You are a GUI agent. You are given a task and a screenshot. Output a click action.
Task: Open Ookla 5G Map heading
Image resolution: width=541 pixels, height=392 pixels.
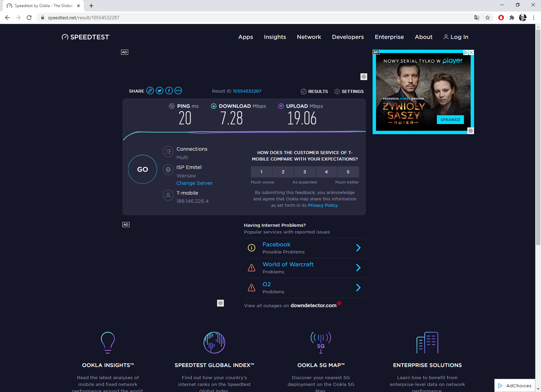(321, 365)
